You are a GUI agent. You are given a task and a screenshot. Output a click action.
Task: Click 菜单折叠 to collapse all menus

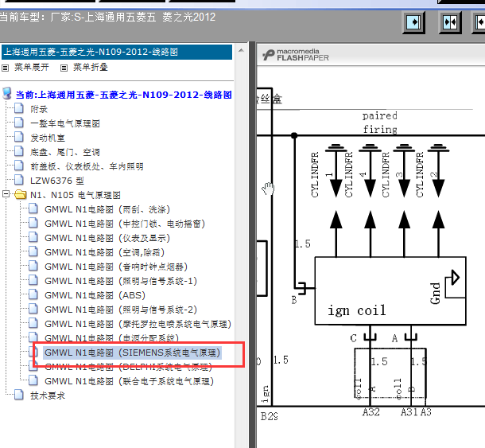click(x=91, y=67)
